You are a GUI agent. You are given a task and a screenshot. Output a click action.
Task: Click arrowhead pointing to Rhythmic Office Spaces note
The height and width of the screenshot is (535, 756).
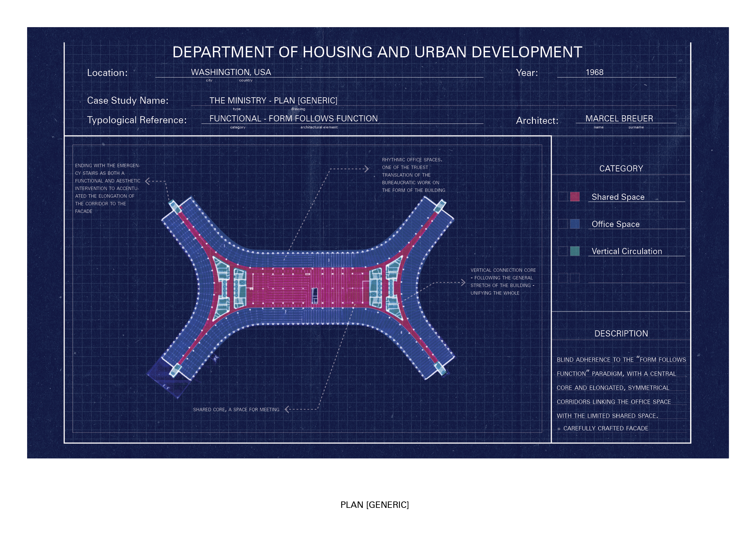coord(367,169)
